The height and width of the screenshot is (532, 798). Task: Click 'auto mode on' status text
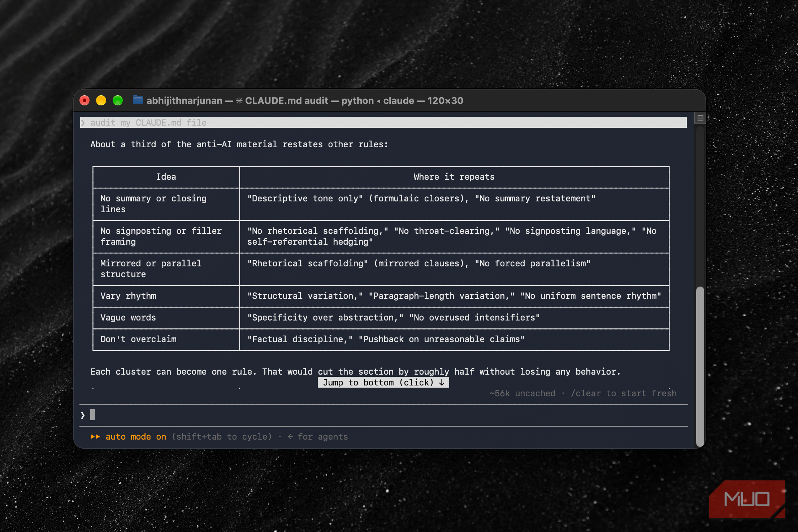pos(136,437)
